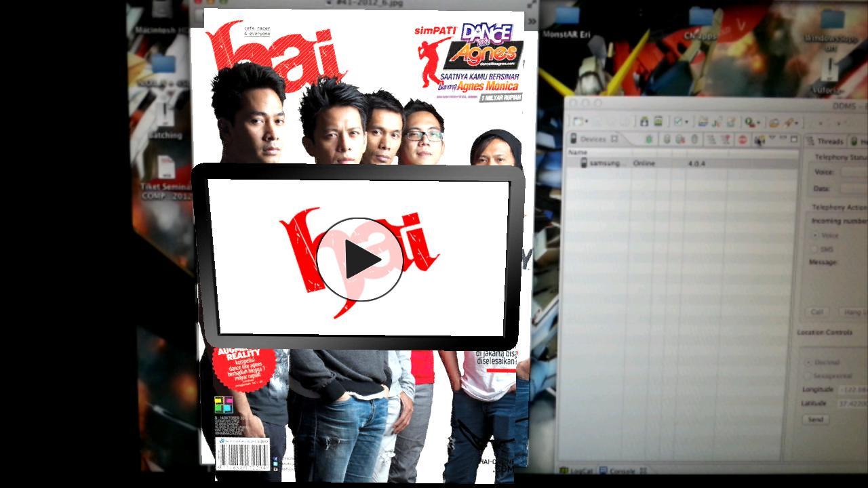Select the samsung device row
The image size is (868, 488).
(682, 163)
